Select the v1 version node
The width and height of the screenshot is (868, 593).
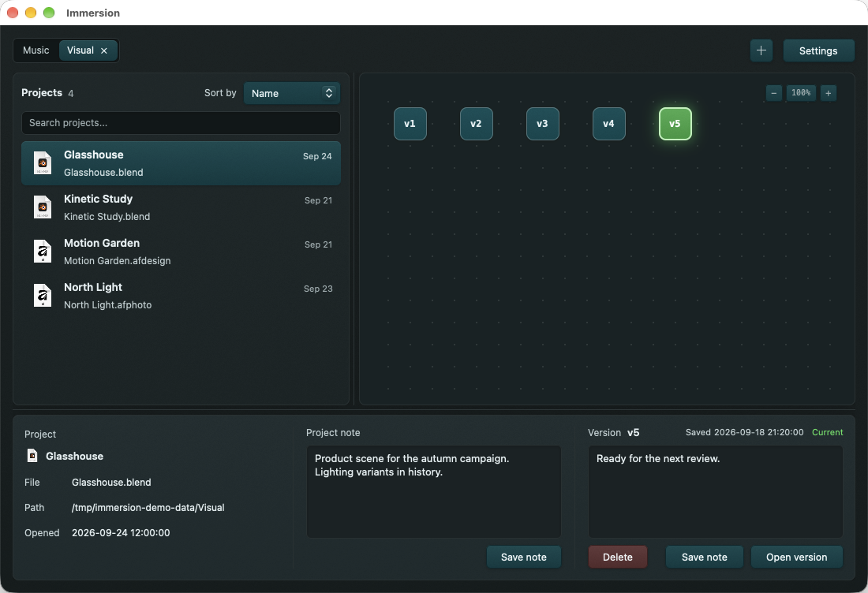[x=410, y=124]
